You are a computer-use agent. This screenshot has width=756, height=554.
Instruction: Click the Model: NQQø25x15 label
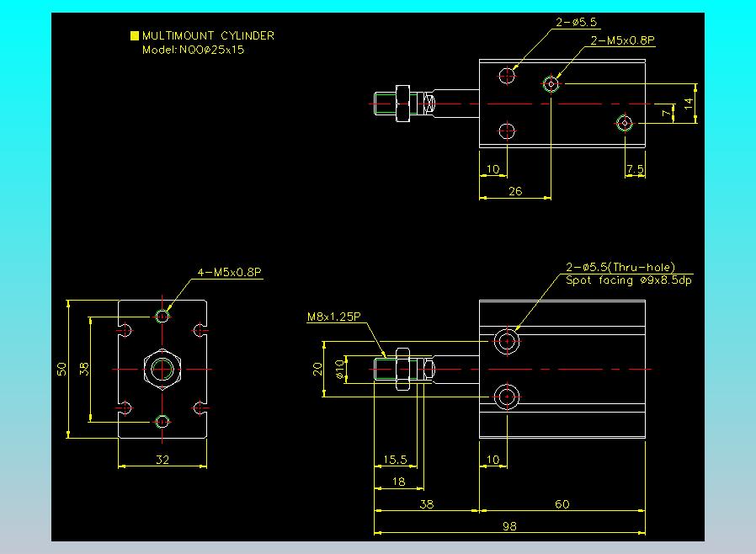(194, 50)
